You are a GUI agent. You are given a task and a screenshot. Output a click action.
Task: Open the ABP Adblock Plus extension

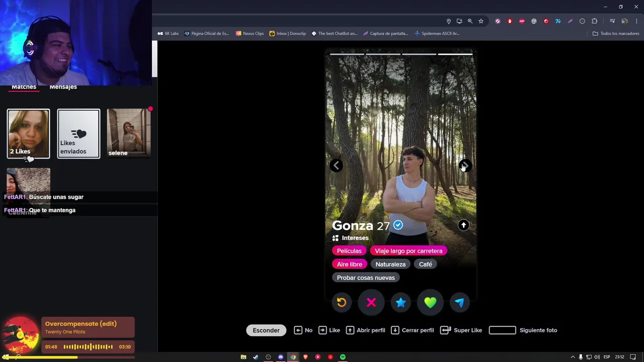[522, 21]
